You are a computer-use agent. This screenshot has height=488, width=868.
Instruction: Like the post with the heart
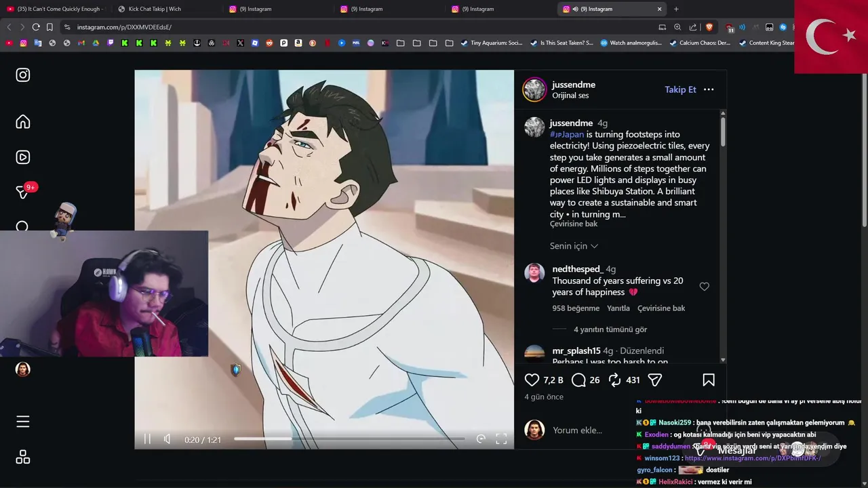pos(532,380)
